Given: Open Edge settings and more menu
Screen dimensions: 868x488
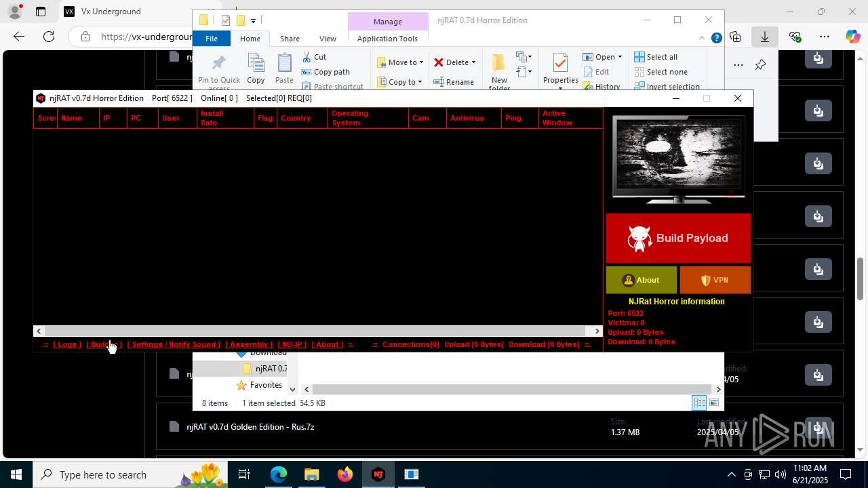Looking at the screenshot, I should click(x=824, y=37).
